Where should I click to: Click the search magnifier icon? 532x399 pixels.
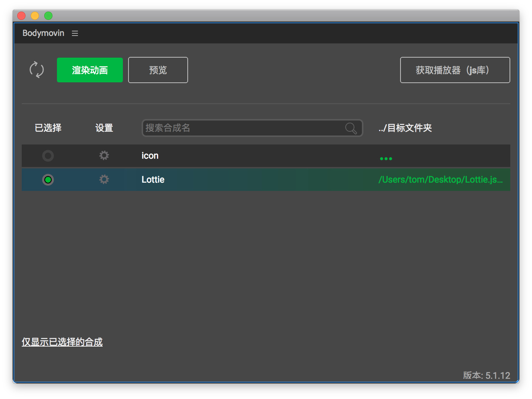click(x=351, y=128)
